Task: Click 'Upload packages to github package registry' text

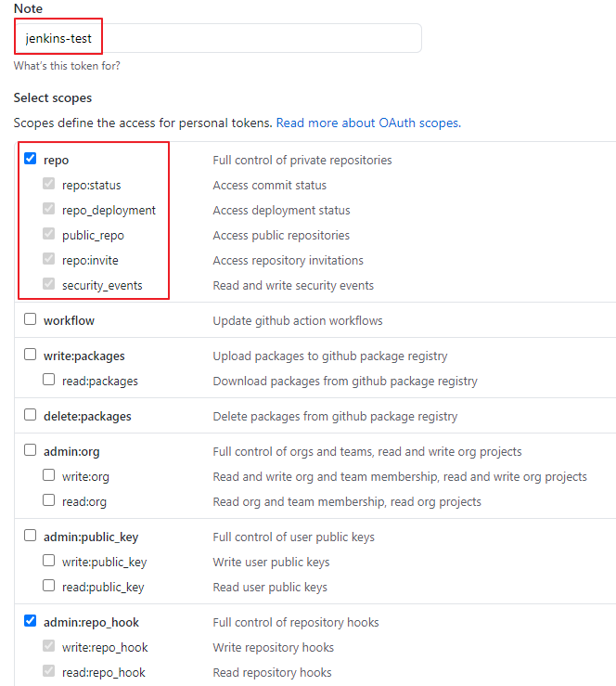Action: (330, 356)
